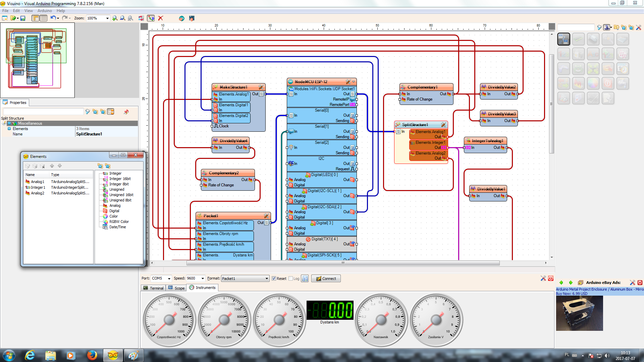The image size is (644, 362).
Task: Open the dropdown arrow next to Open icon
Action: pos(18,18)
